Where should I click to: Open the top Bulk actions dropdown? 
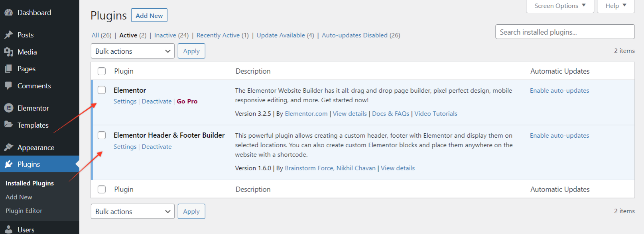pyautogui.click(x=132, y=51)
